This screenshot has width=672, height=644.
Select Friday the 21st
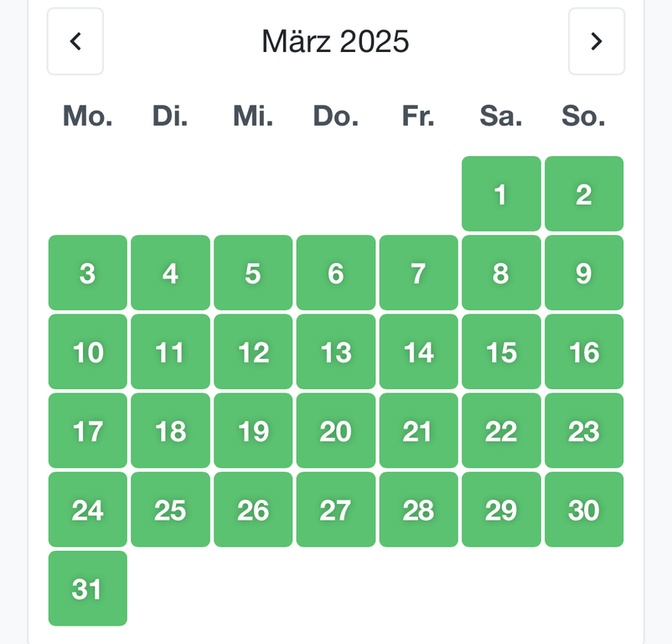pos(418,430)
